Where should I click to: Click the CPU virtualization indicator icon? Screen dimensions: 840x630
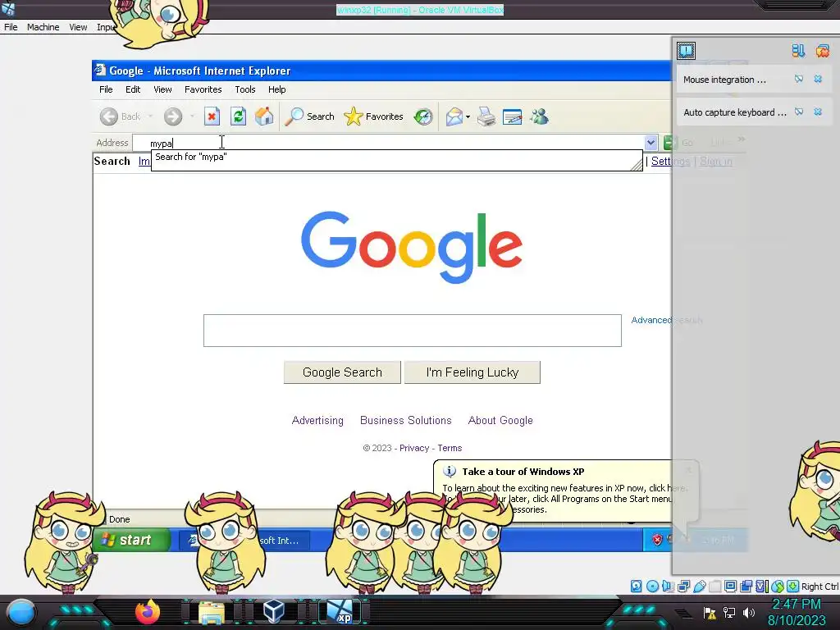tap(762, 586)
